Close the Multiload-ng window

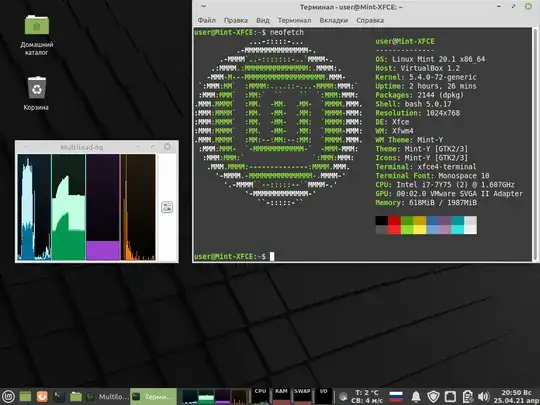click(x=167, y=147)
